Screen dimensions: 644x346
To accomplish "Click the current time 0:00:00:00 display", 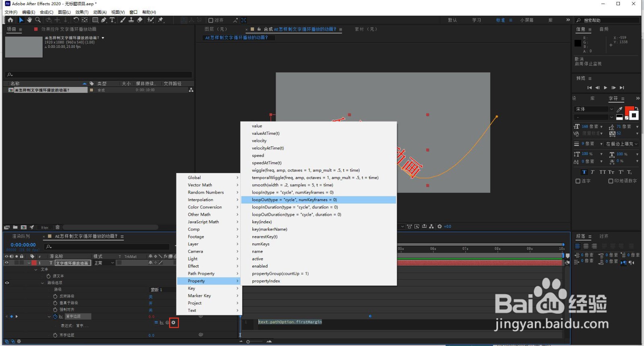I will pos(23,245).
